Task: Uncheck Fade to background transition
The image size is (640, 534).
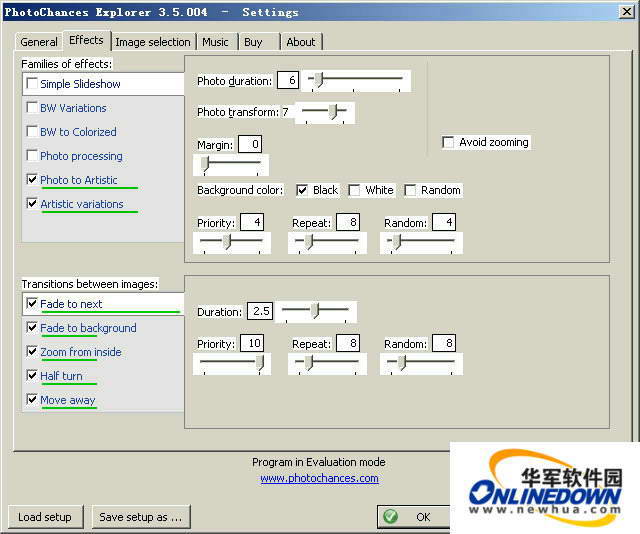Action: [x=32, y=327]
